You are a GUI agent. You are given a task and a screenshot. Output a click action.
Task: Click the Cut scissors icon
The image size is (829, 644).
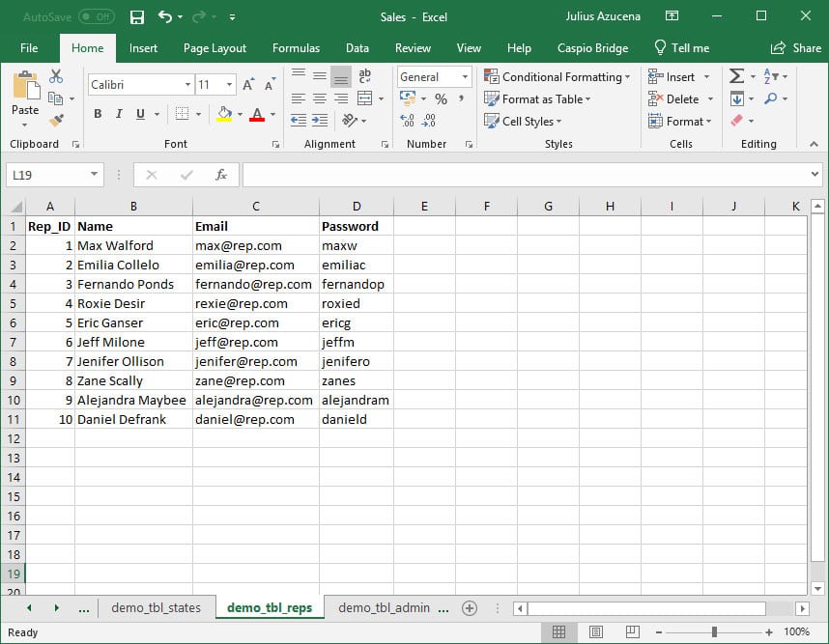[x=56, y=77]
